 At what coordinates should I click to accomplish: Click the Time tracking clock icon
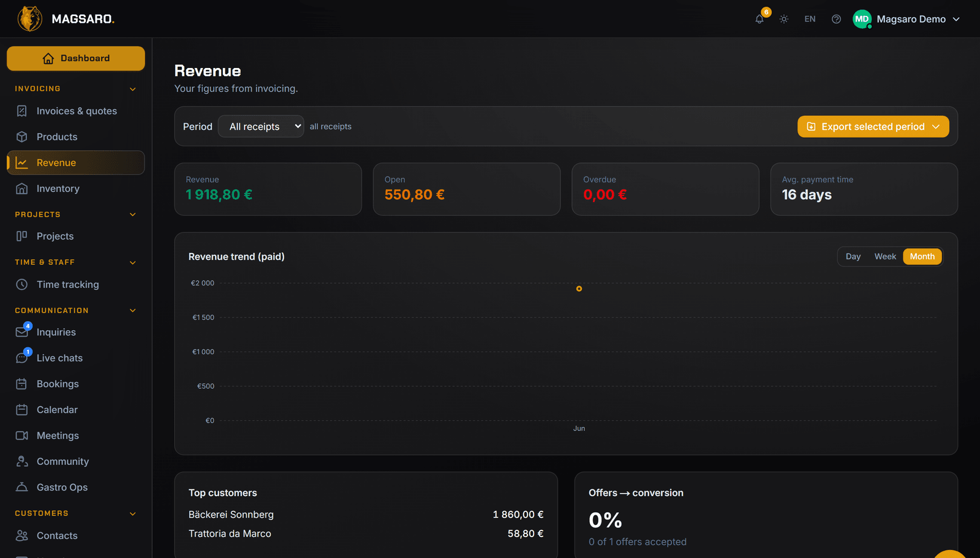[22, 284]
